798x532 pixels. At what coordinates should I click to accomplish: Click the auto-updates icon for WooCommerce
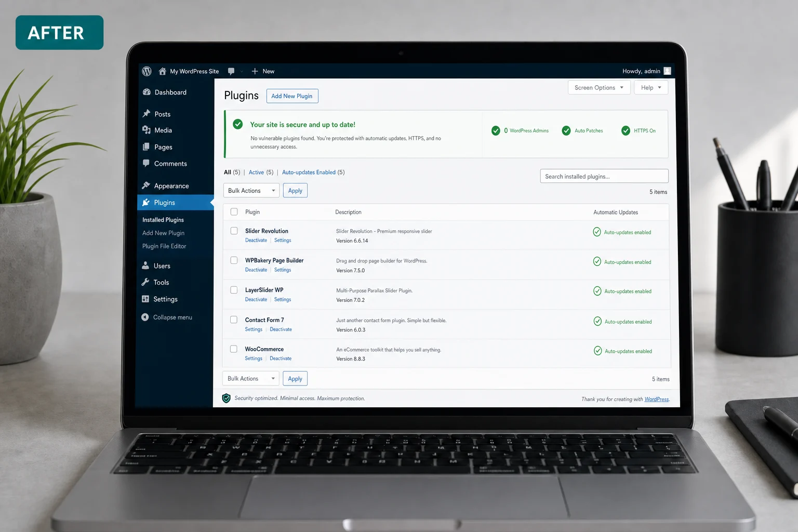click(x=598, y=351)
